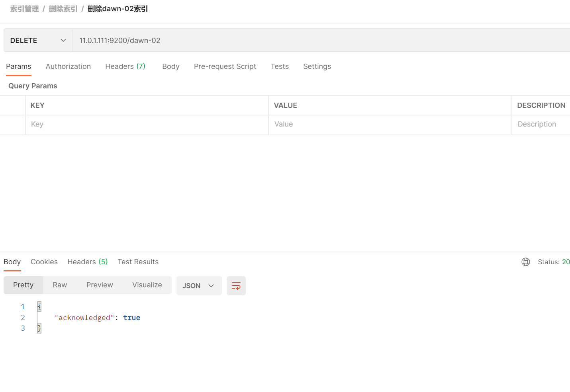Select the response Body tab

[12, 262]
